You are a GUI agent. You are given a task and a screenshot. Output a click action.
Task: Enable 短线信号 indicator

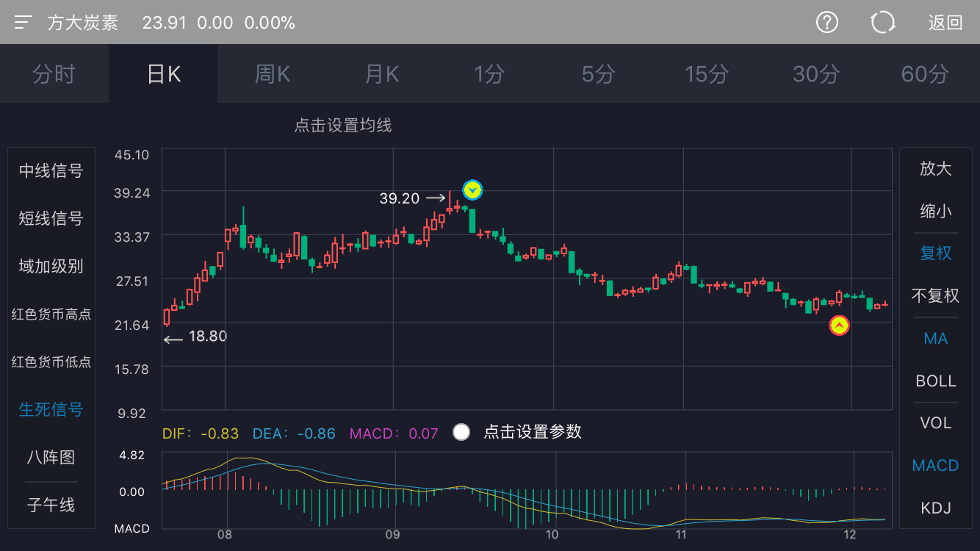[51, 218]
